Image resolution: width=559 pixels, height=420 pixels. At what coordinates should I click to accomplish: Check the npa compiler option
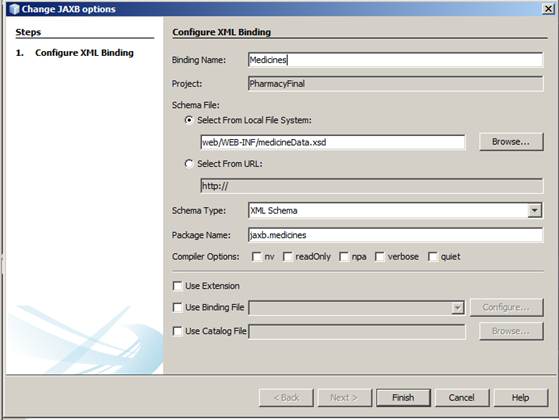pyautogui.click(x=344, y=257)
